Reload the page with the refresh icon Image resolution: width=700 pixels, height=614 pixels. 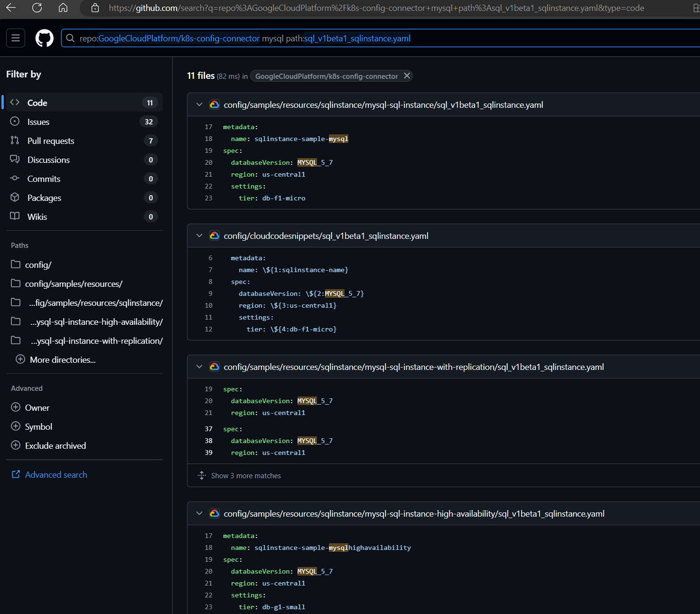pos(37,8)
